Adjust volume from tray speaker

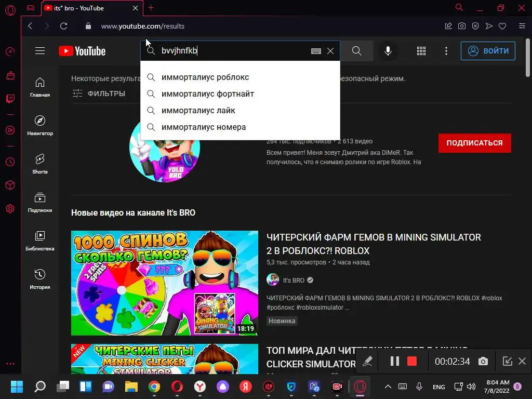471,387
